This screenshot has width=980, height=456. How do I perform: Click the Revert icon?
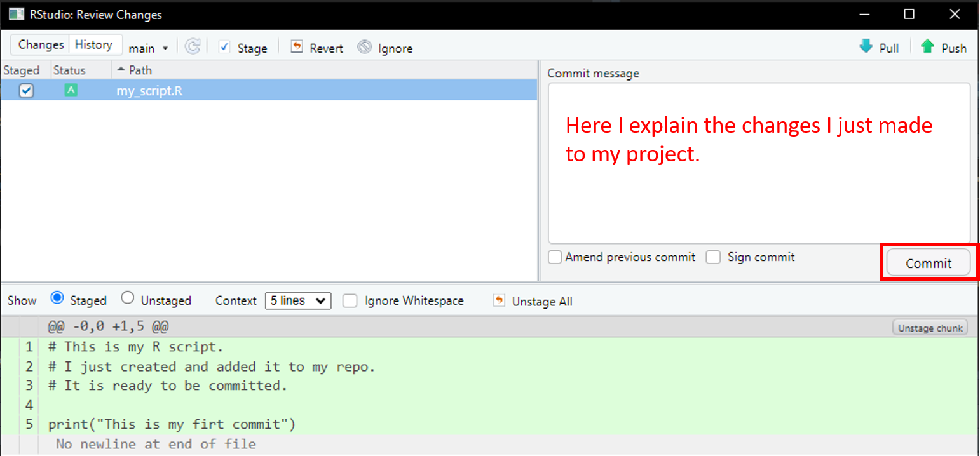296,47
